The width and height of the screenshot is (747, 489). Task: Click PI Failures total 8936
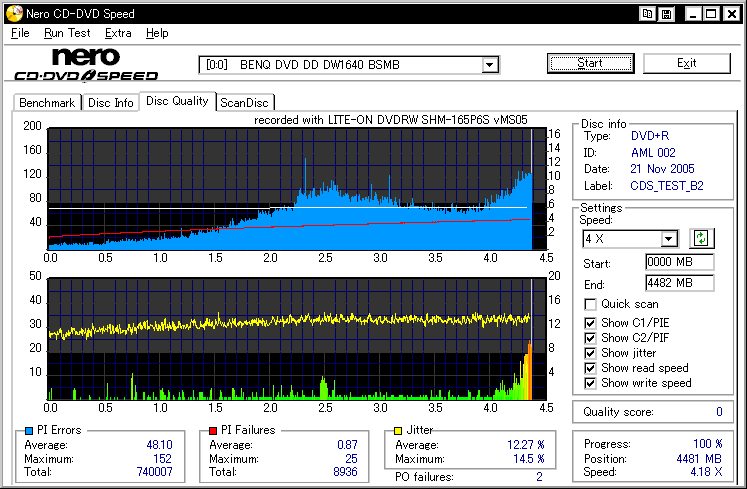[345, 472]
